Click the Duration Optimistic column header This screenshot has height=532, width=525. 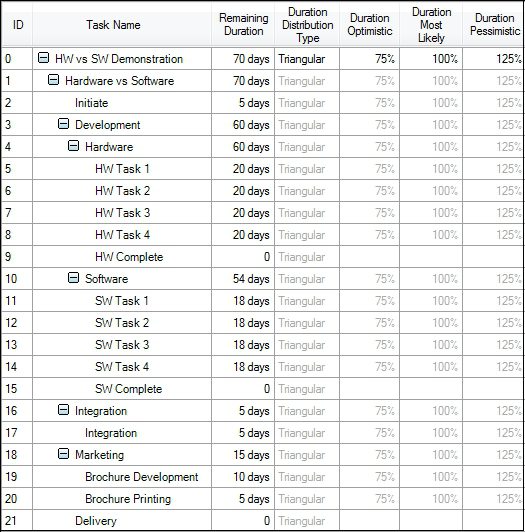[370, 25]
